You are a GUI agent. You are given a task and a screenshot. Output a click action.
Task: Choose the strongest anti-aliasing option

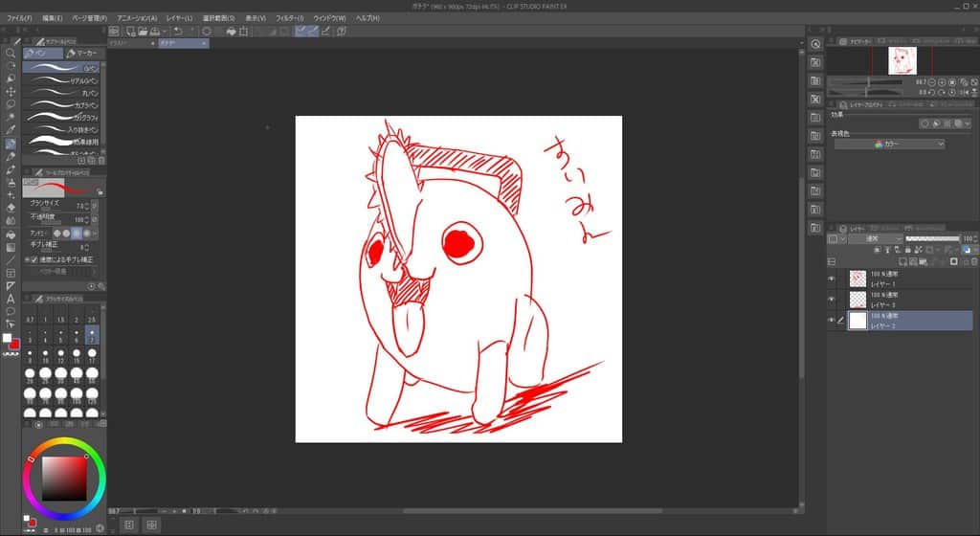[87, 233]
